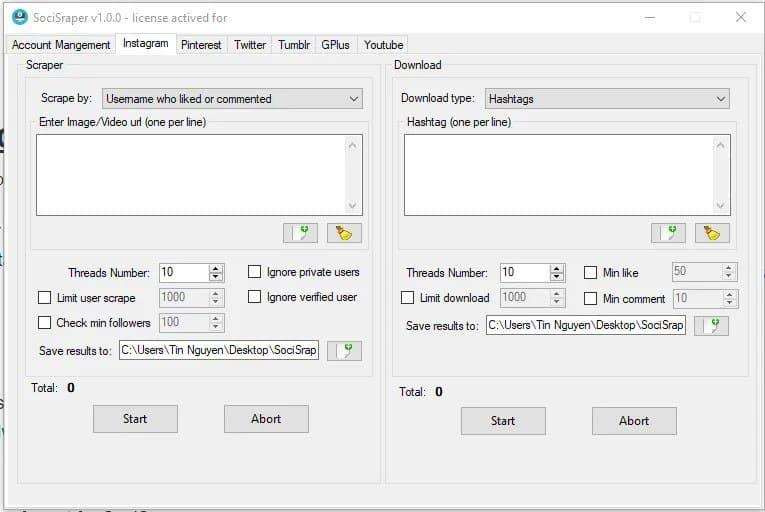Click the Scraper Start button

[x=135, y=419]
